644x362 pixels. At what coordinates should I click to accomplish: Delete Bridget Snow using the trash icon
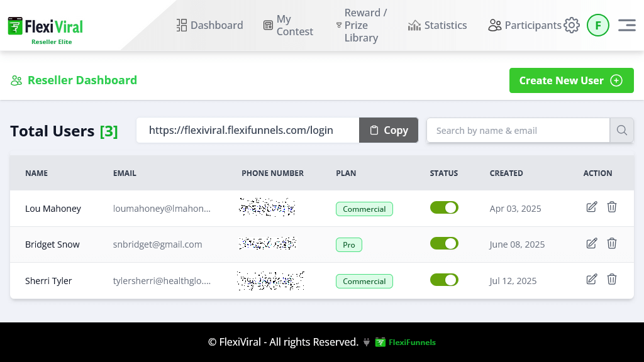pos(612,243)
